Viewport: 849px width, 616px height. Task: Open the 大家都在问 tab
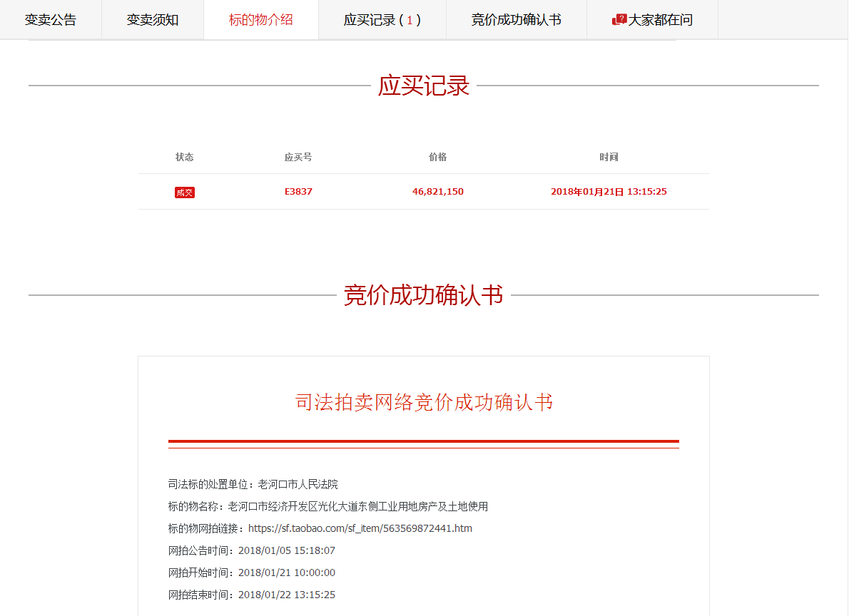pyautogui.click(x=653, y=20)
